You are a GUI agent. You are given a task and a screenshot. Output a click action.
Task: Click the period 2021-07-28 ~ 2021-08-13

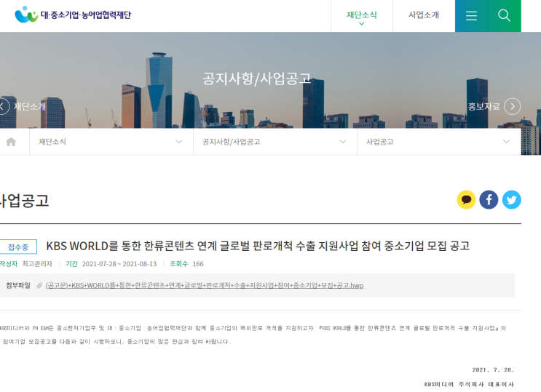tap(119, 264)
